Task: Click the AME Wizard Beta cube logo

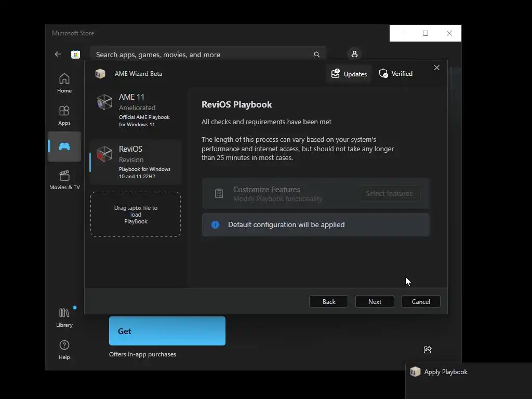Action: pos(100,74)
